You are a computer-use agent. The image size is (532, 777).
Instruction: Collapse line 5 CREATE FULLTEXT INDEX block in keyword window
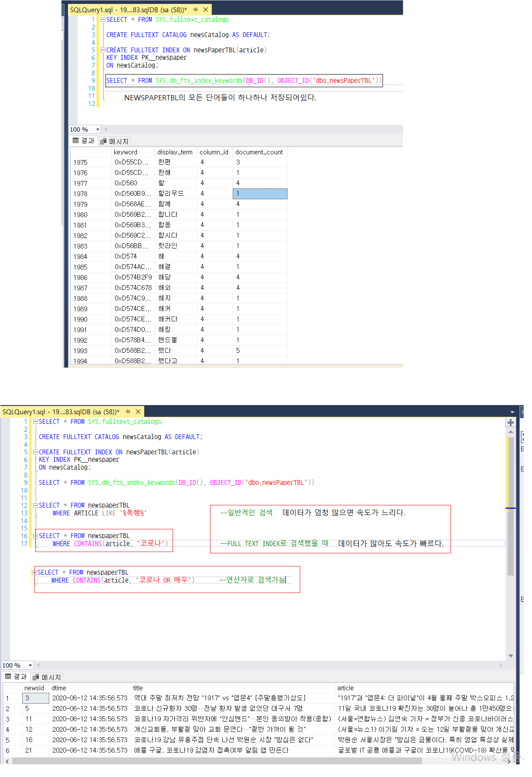pyautogui.click(x=103, y=50)
